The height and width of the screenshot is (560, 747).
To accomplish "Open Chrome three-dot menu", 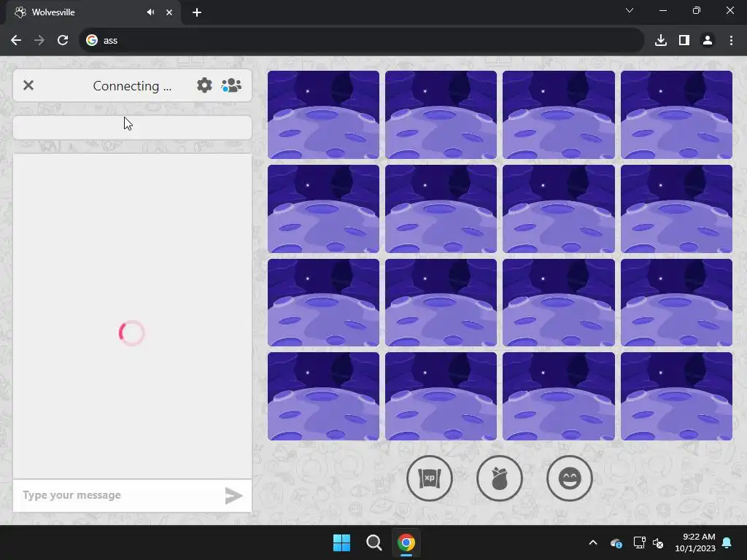I will point(731,41).
